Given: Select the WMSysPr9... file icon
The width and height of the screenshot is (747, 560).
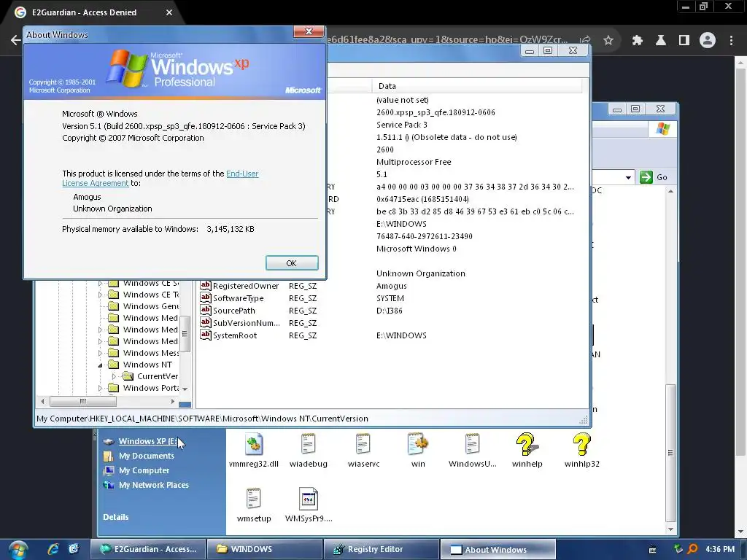Looking at the screenshot, I should point(309,505).
